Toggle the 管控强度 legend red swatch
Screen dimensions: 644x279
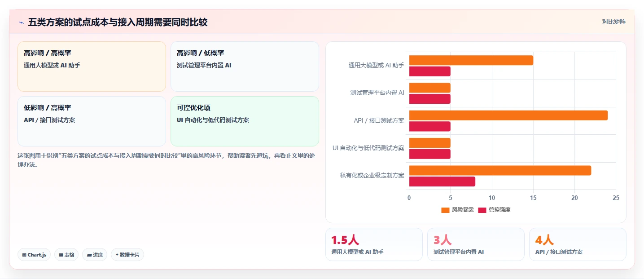[482, 210]
